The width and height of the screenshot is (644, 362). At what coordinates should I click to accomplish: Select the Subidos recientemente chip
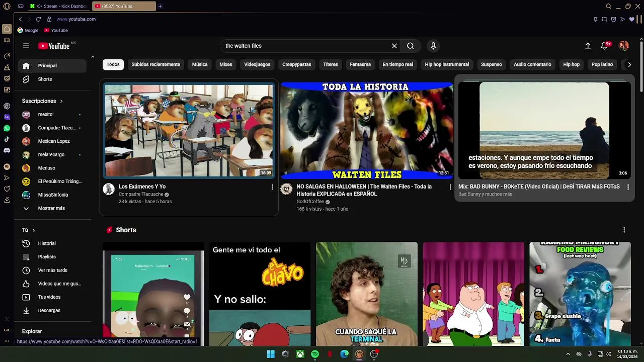(155, 64)
